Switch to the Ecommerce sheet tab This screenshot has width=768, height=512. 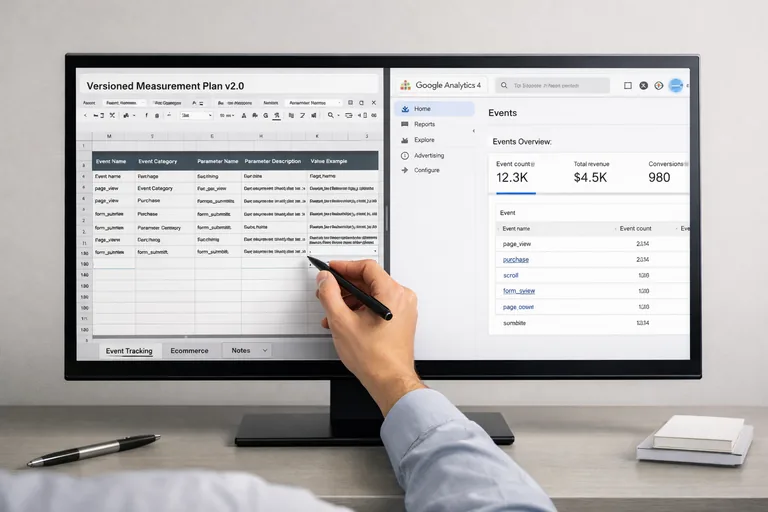point(189,351)
